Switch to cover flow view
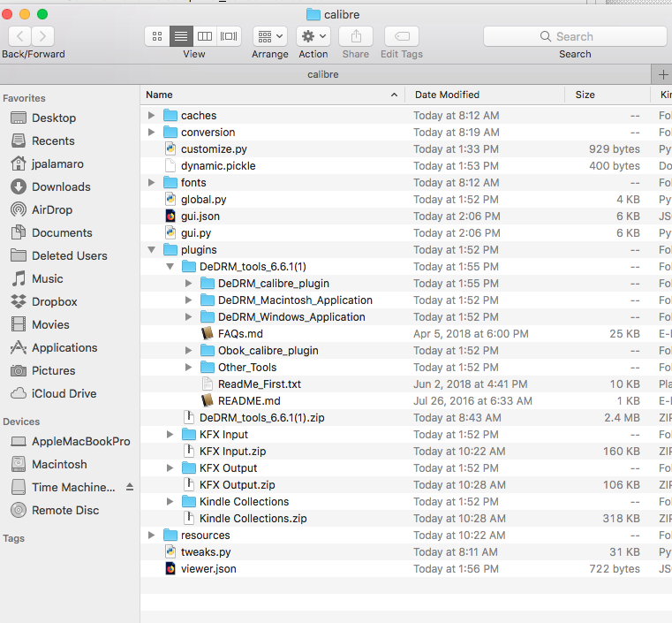Image resolution: width=672 pixels, height=623 pixels. pyautogui.click(x=229, y=36)
